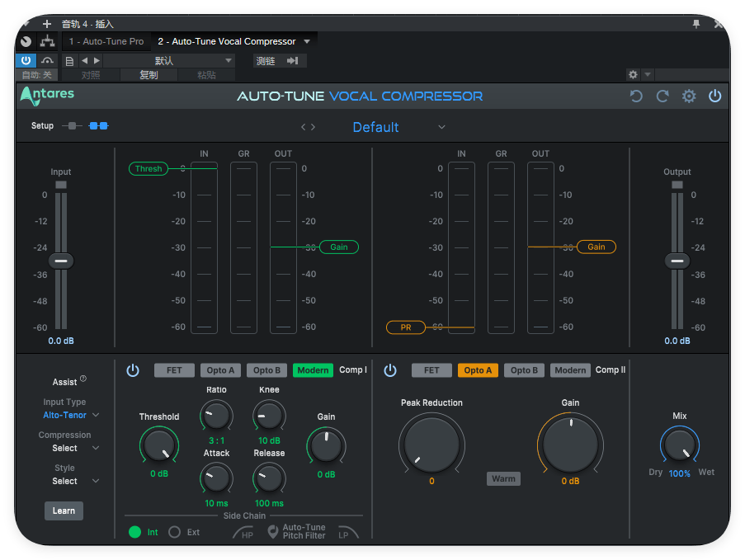
Task: Select dual compressor setup icon
Action: (99, 126)
